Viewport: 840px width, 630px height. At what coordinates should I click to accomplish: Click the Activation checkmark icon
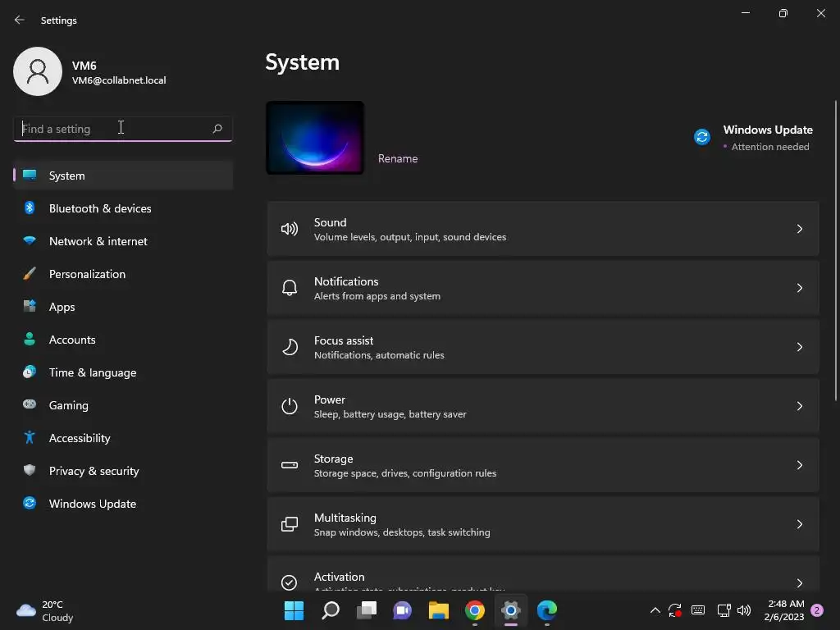(290, 582)
